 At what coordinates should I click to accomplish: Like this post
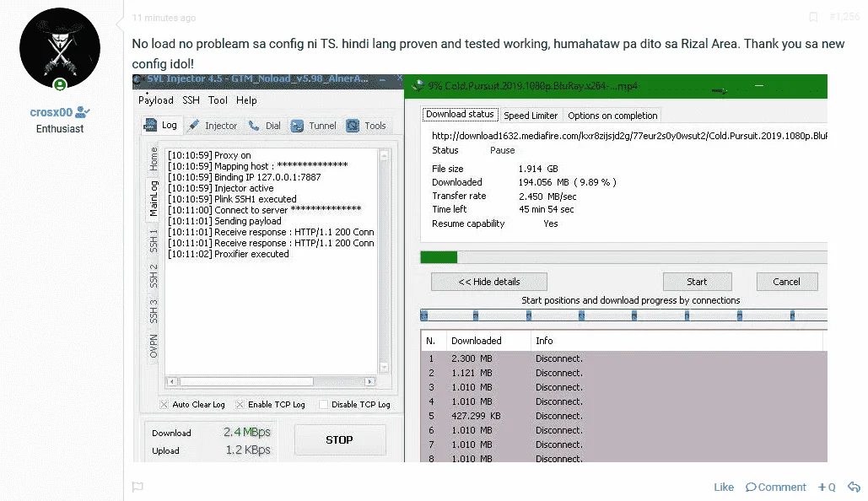point(724,488)
